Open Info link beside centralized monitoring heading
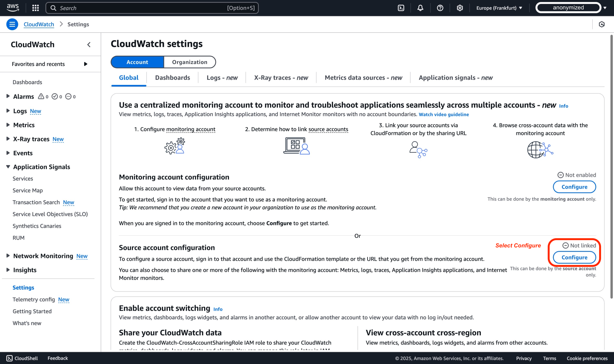Image resolution: width=614 pixels, height=364 pixels. 563,106
